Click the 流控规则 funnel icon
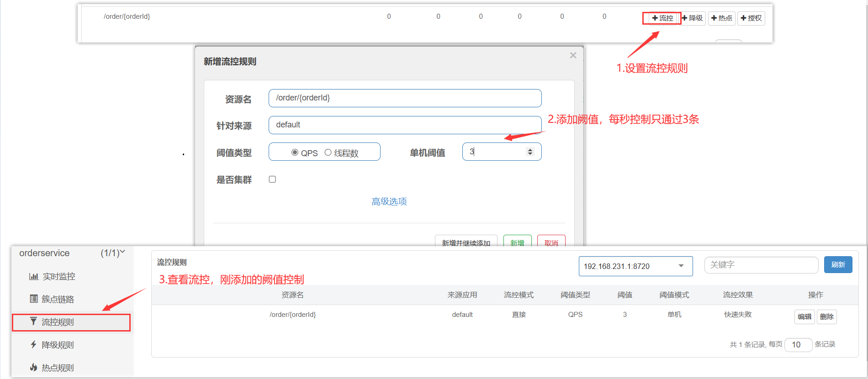 point(33,321)
